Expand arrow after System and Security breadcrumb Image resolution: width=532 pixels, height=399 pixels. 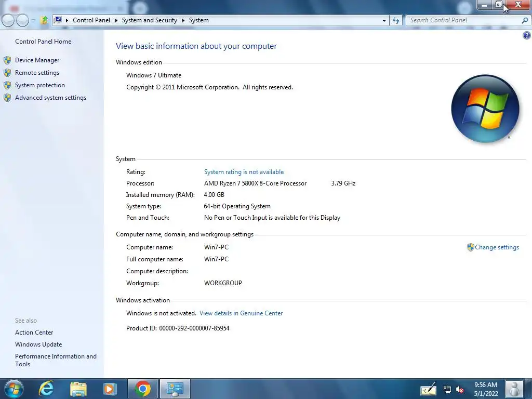(x=183, y=20)
